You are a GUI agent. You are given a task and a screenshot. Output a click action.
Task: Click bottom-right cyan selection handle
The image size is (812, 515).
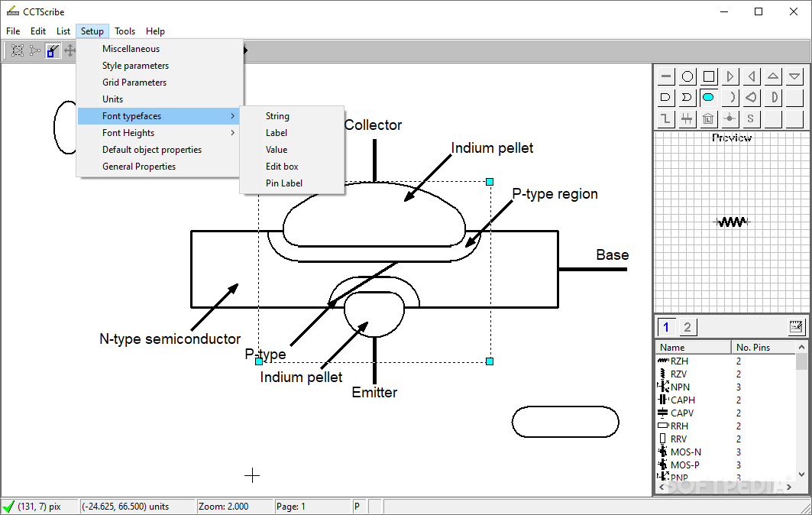click(x=490, y=361)
